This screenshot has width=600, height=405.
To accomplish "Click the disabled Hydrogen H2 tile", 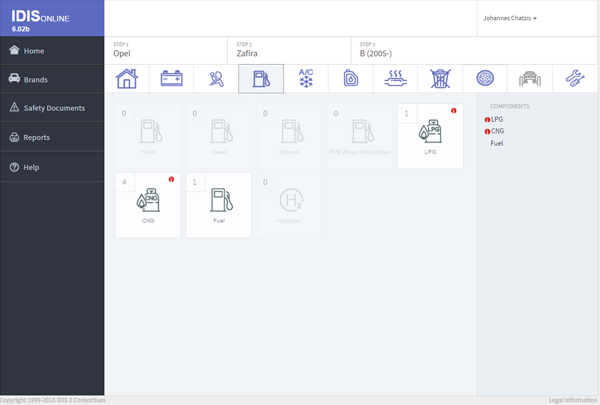I will point(289,205).
